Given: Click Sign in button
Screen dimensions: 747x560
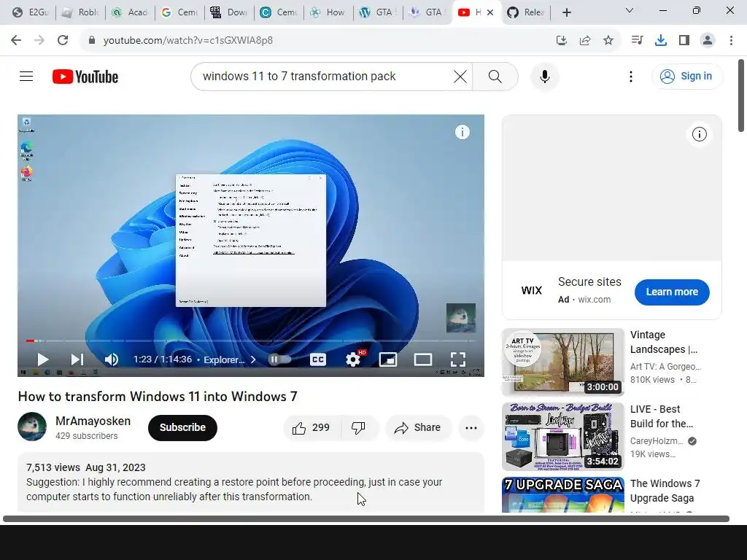Looking at the screenshot, I should pos(686,76).
